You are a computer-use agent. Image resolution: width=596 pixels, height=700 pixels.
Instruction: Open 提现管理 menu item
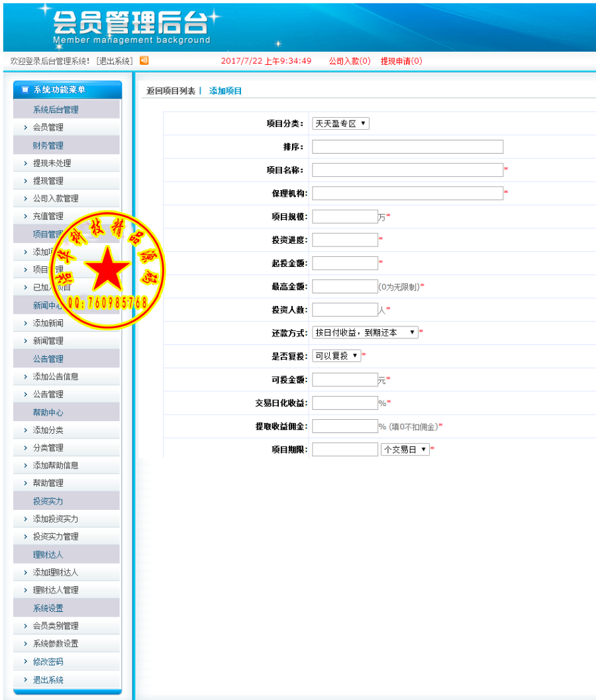[48, 181]
